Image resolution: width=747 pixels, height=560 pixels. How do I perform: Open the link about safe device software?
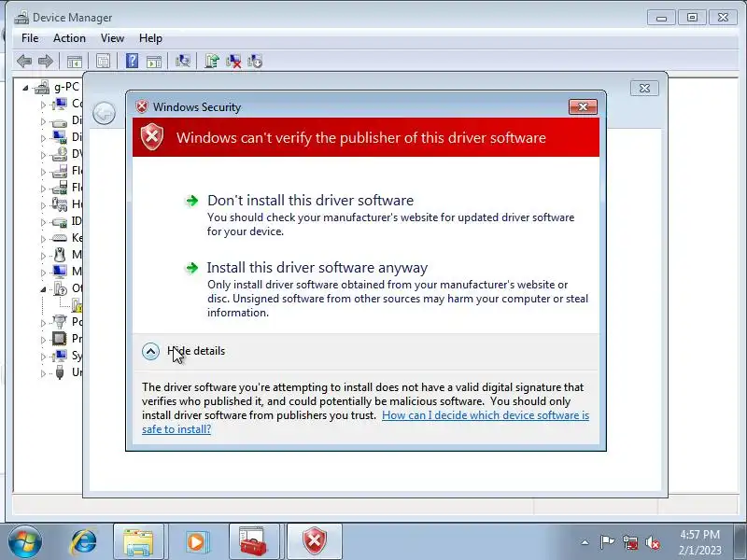pos(365,422)
